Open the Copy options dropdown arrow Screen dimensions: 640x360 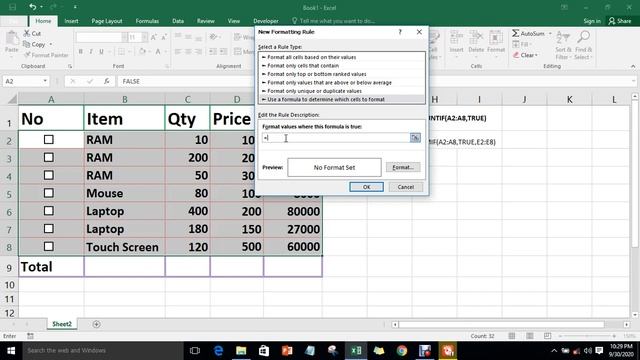[51, 44]
